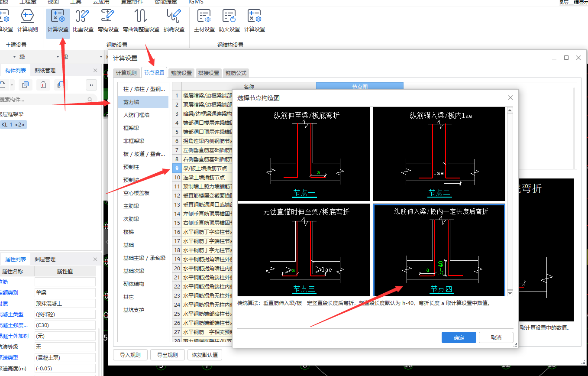Click the 材质 value 预拌混凝土
588x376 pixels.
point(65,303)
